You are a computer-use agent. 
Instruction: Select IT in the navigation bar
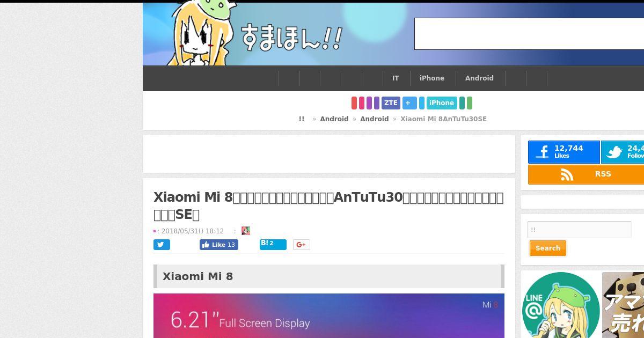point(396,78)
